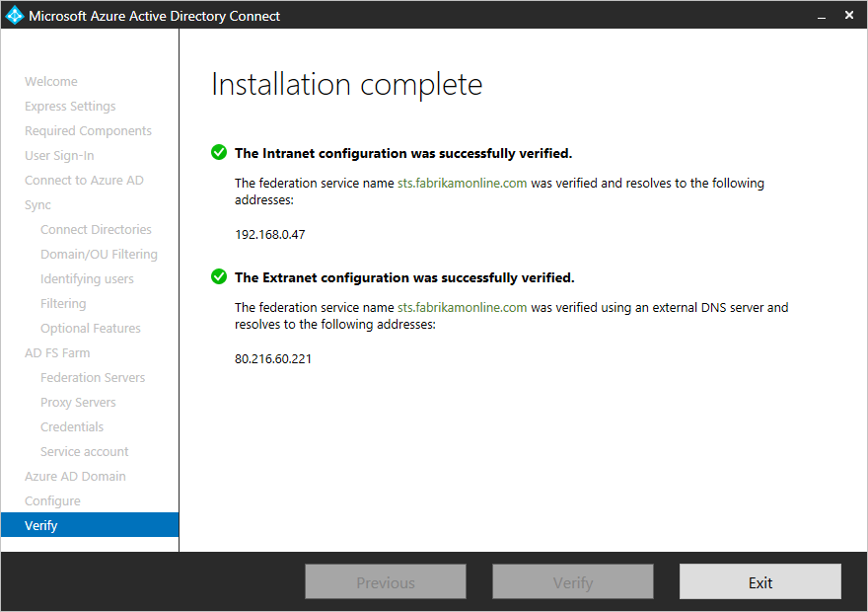Click the Azure AD Connect logo icon
The image size is (868, 612).
coord(15,15)
